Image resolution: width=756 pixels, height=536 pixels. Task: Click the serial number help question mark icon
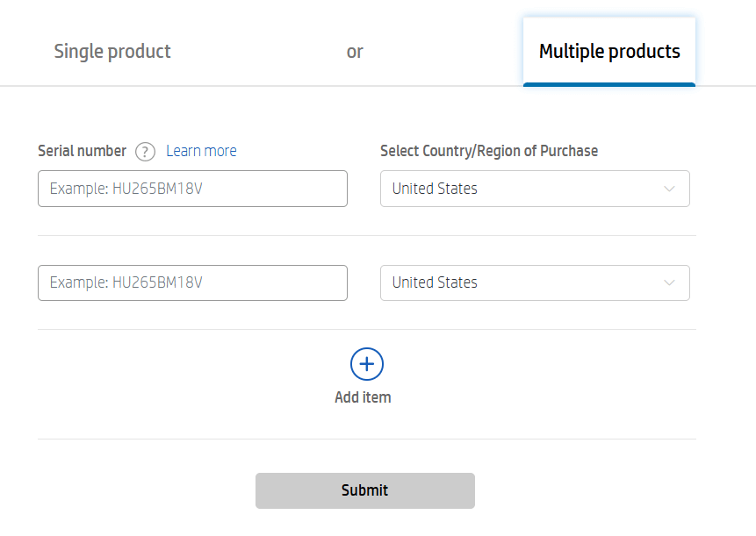tap(146, 152)
